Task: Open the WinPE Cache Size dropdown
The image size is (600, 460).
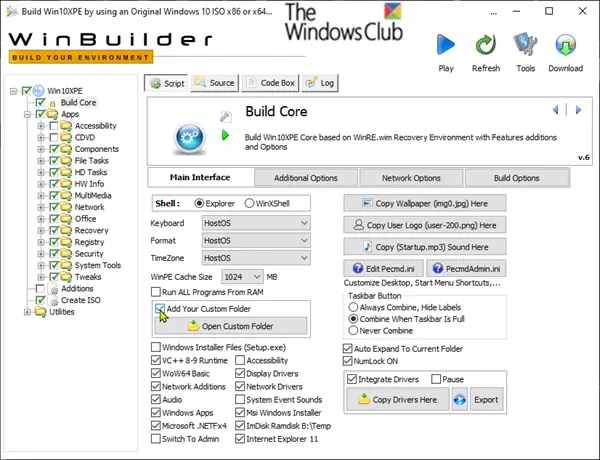Action: coord(242,277)
